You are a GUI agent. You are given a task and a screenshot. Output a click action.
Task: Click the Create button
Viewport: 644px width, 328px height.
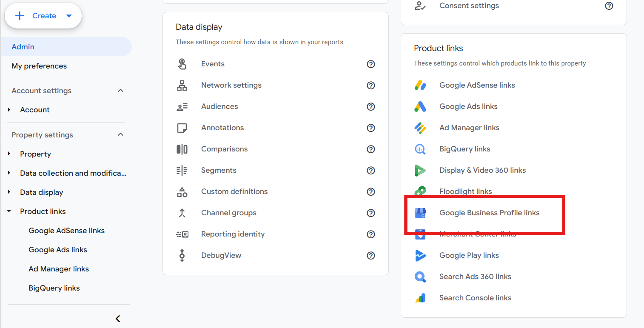(x=43, y=16)
